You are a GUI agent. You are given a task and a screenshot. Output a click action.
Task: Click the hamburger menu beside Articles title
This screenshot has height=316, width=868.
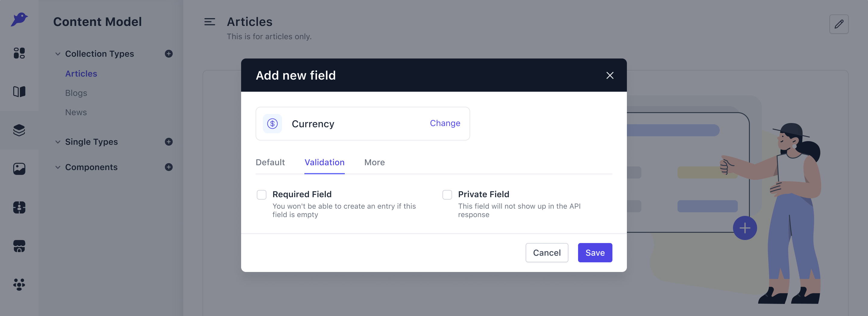(x=209, y=22)
